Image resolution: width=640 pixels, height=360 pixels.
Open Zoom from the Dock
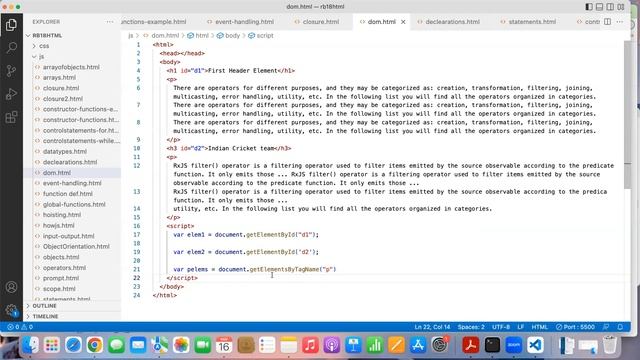point(513,345)
